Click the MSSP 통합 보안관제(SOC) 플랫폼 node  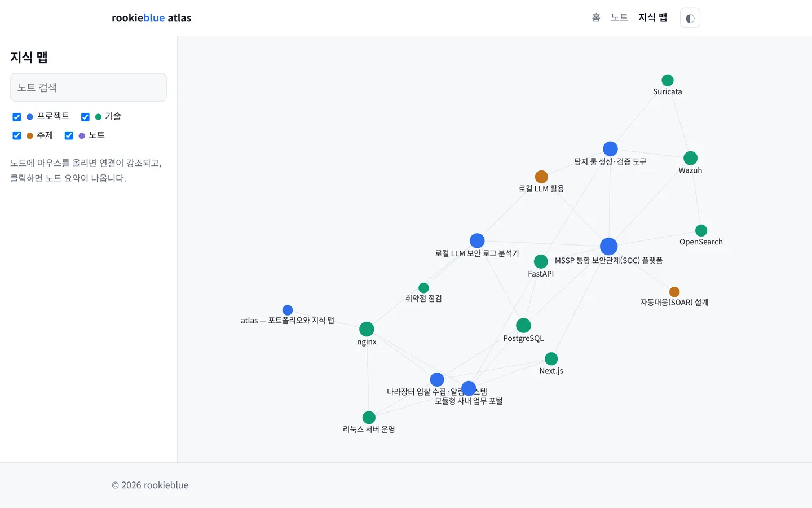tap(608, 247)
